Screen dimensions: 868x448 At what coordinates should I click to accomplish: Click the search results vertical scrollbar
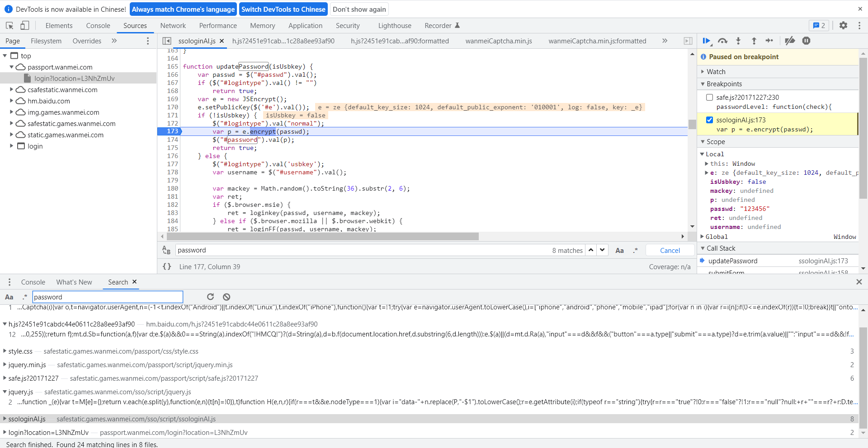tap(863, 377)
